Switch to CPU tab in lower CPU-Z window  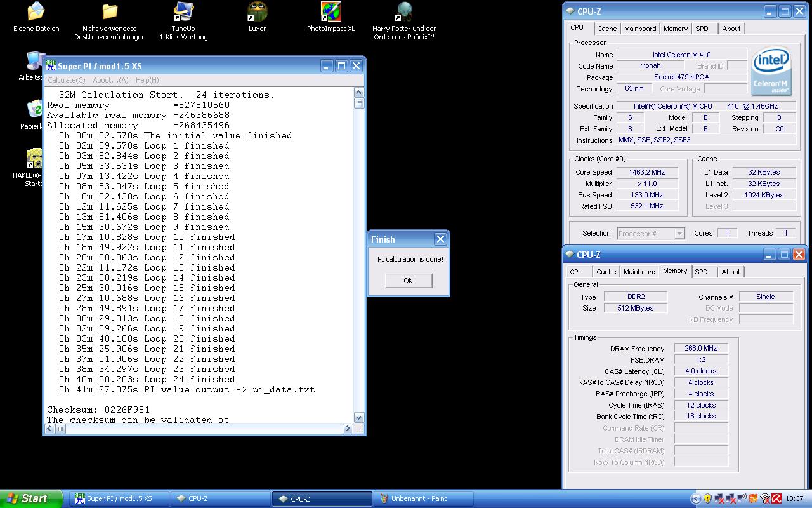(576, 272)
